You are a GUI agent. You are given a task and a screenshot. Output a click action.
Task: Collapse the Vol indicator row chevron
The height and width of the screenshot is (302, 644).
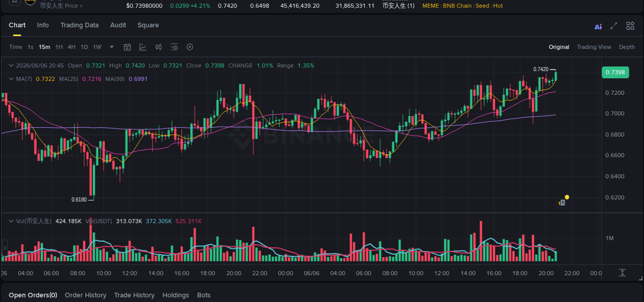pos(11,221)
